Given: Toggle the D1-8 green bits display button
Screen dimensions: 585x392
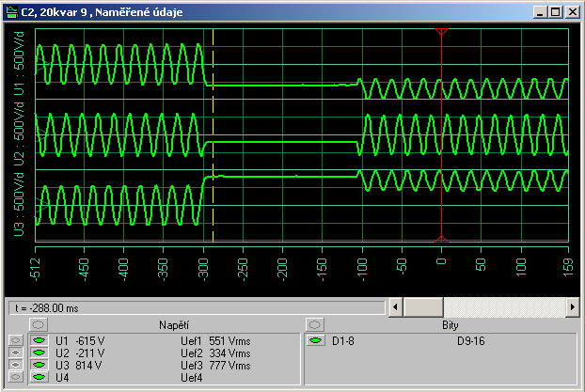Looking at the screenshot, I should (316, 340).
